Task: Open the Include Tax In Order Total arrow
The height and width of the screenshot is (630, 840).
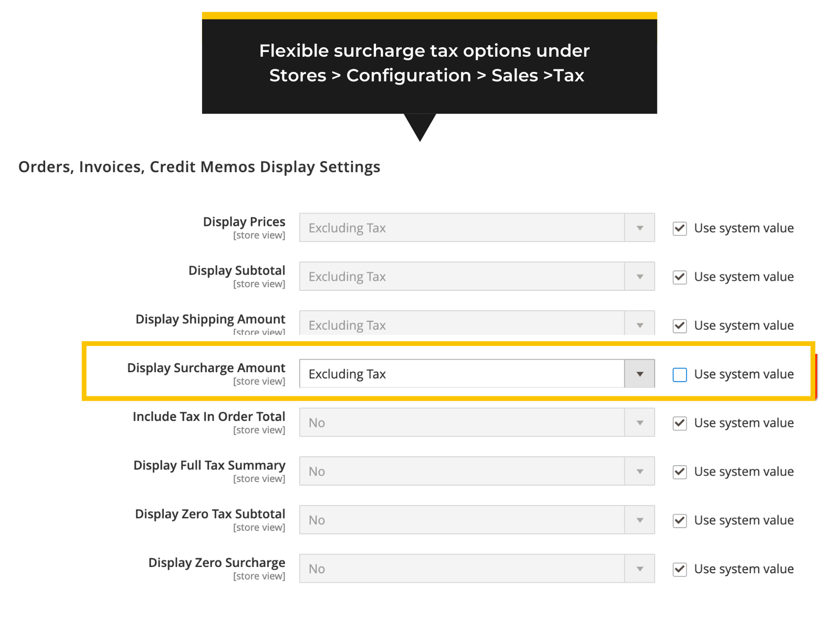Action: click(x=639, y=423)
